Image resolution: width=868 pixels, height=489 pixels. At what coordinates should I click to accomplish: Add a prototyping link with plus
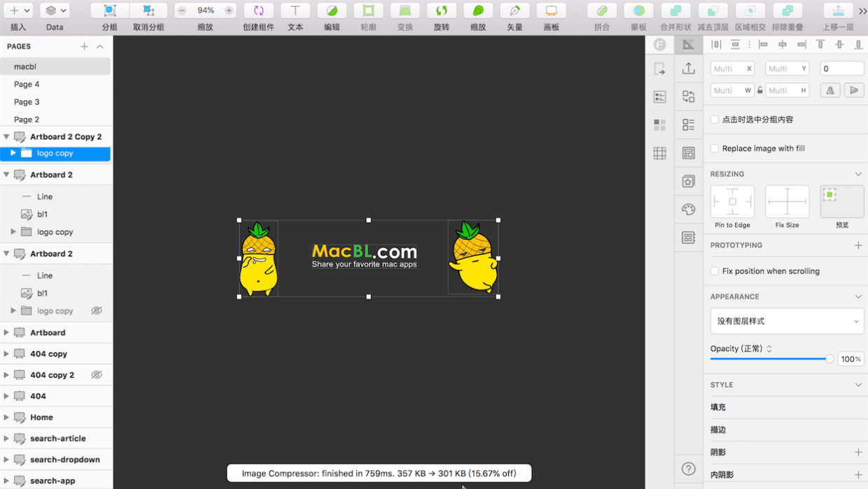[x=858, y=245]
